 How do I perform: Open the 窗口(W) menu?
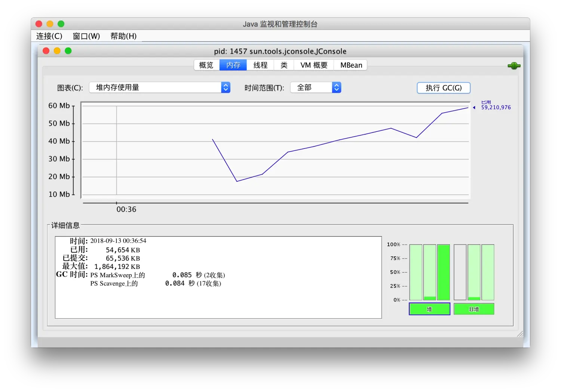click(x=86, y=36)
